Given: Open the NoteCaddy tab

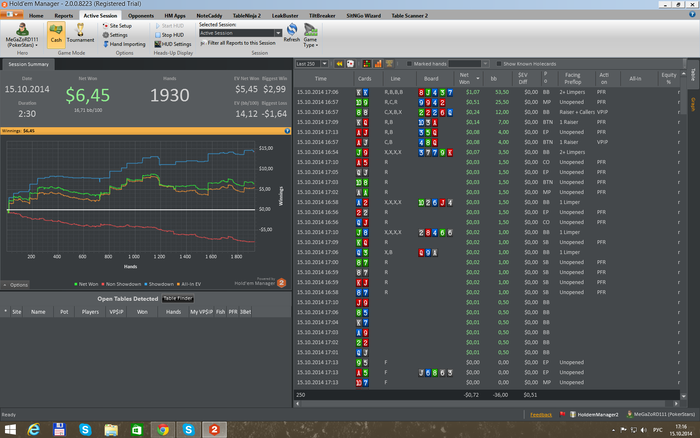Looking at the screenshot, I should [209, 16].
